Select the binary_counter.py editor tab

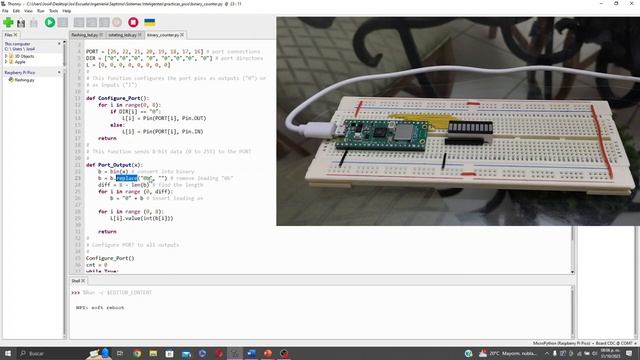pos(163,35)
